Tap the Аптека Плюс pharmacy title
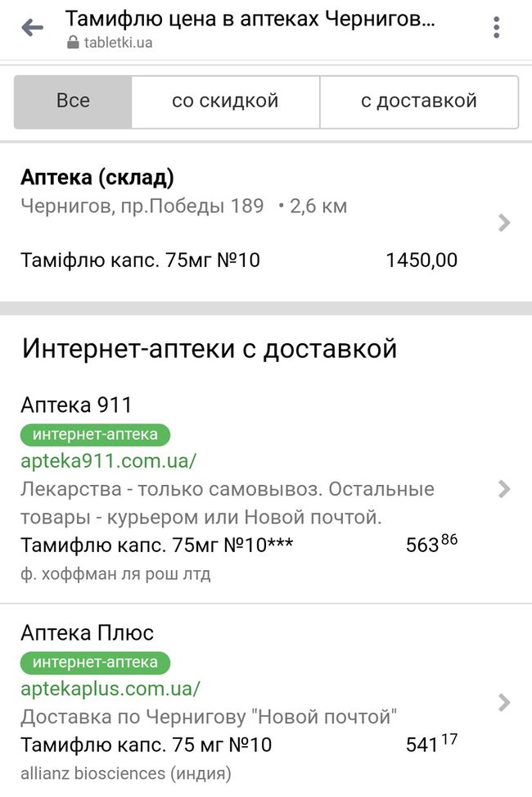Screen dimensions: 532x797 pyautogui.click(x=87, y=632)
